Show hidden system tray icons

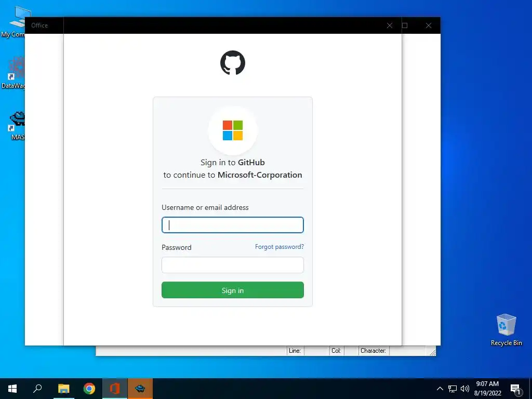tap(440, 389)
